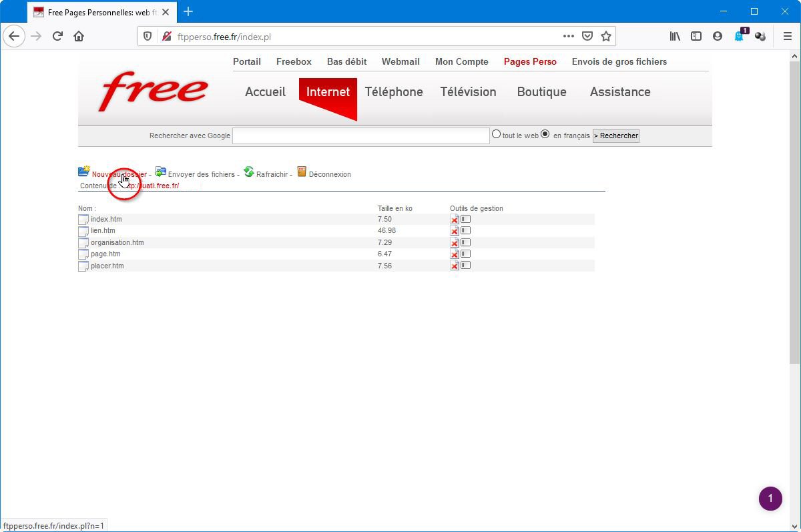Click the rename icon for page.htm
This screenshot has height=532, width=801.
click(x=466, y=254)
